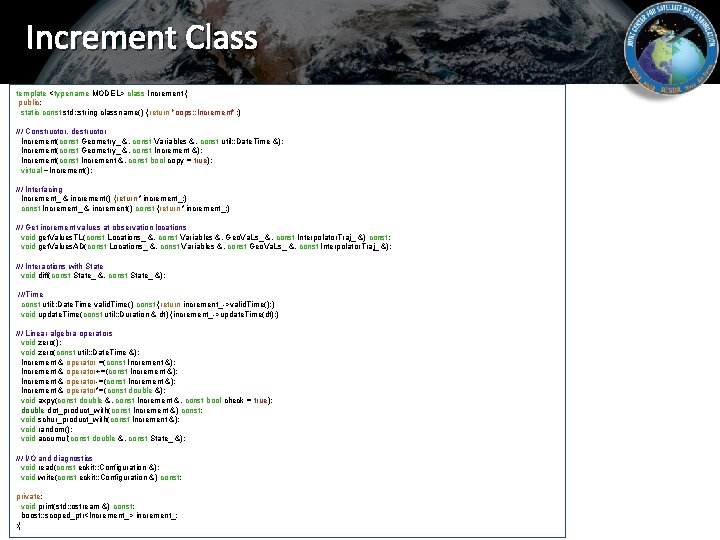Viewport: 720px width, 540px height.
Task: Click "Get increment values at observation locations" comment
Action: (x=101, y=227)
